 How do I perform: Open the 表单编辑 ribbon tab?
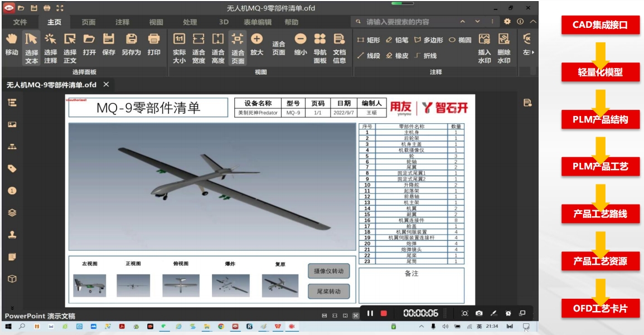[258, 22]
